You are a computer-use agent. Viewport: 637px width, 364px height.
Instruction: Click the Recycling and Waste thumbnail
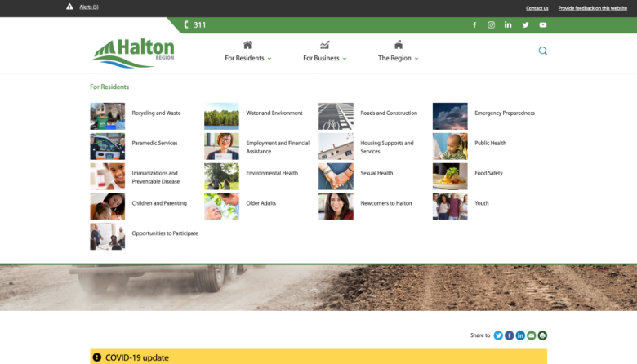(x=107, y=116)
